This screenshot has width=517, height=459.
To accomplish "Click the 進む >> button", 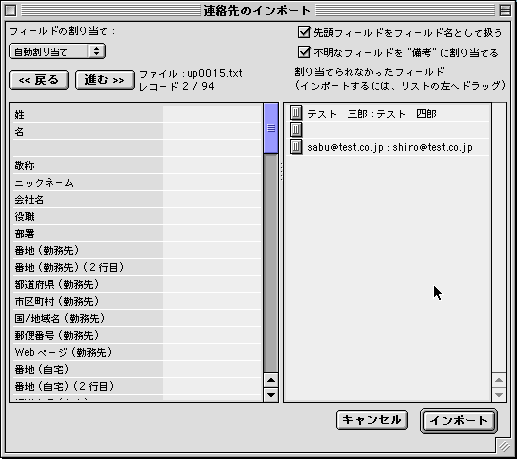I will coord(105,80).
